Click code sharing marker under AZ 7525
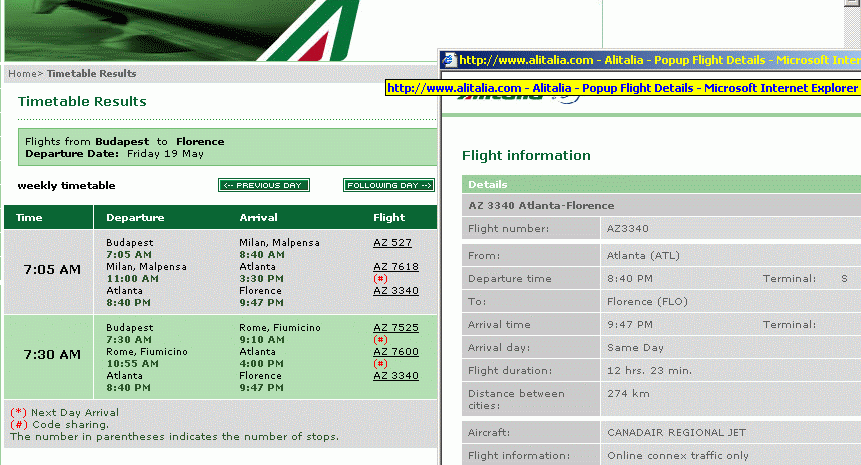This screenshot has width=861, height=465. tap(381, 339)
